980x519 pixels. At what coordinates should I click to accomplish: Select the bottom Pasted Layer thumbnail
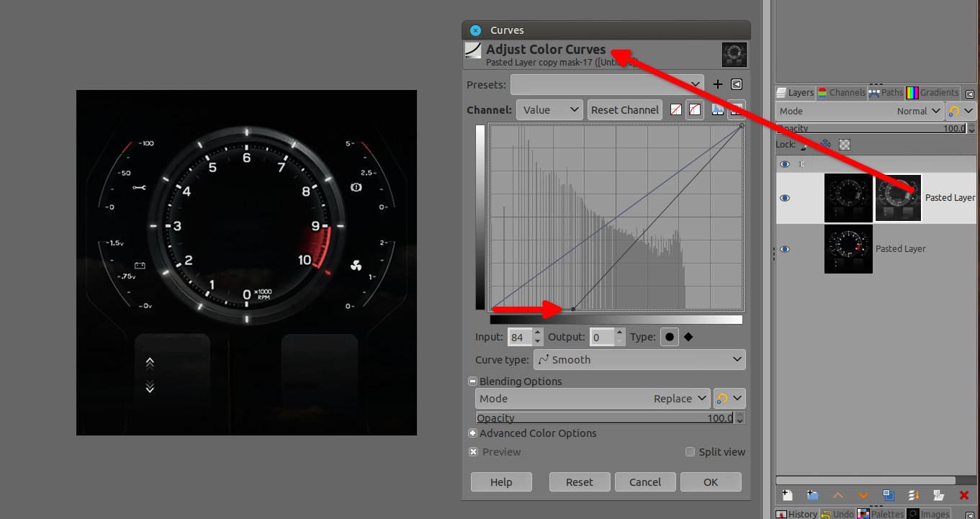(x=848, y=249)
